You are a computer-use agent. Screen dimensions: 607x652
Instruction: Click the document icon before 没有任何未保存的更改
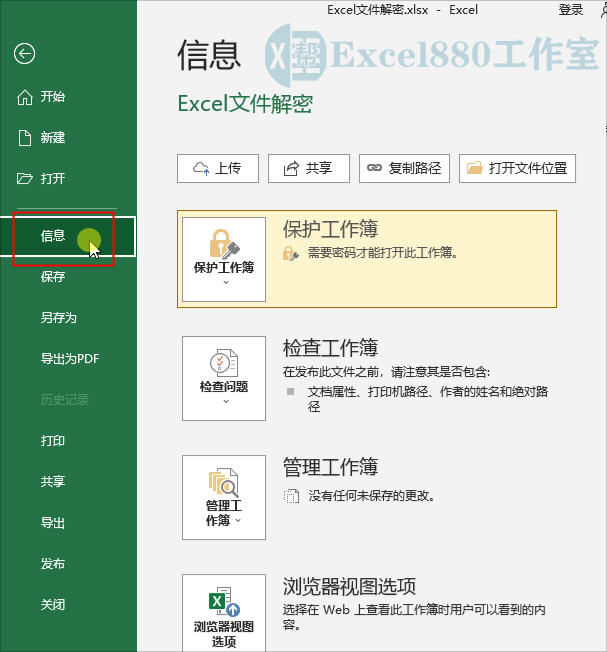[291, 496]
